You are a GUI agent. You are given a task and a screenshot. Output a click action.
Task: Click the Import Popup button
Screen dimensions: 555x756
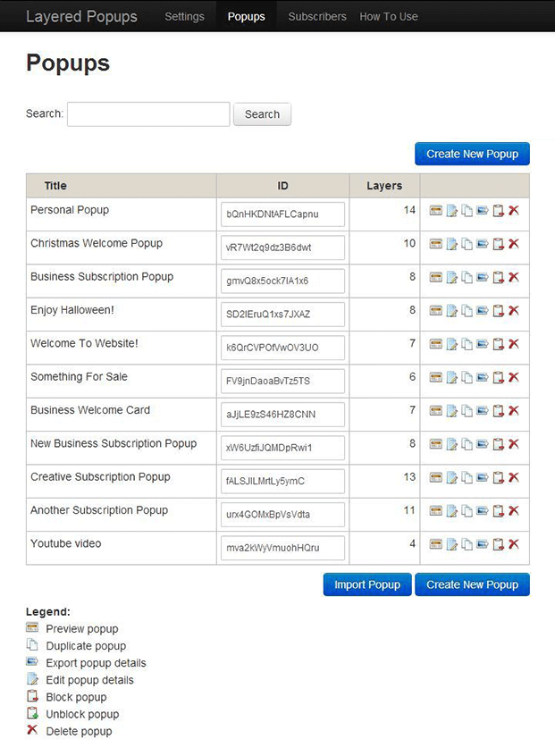(x=367, y=584)
